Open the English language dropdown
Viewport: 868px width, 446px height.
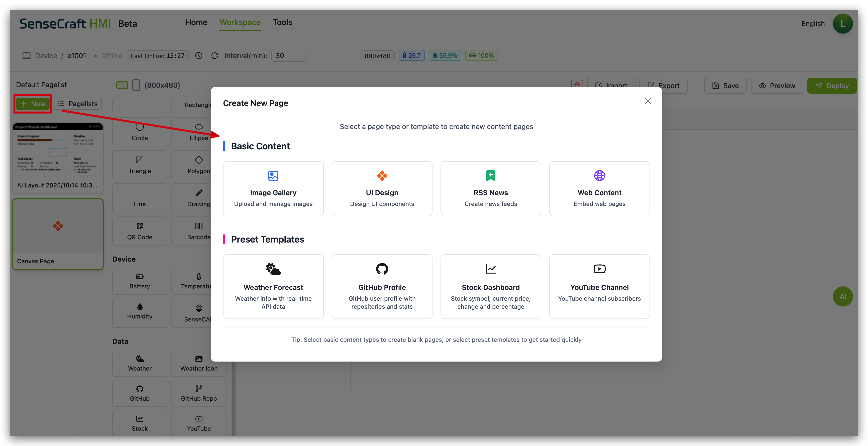tap(813, 24)
